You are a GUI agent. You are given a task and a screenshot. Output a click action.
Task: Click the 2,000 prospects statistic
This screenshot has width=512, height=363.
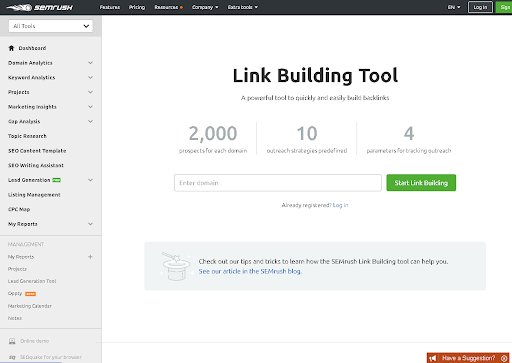213,139
